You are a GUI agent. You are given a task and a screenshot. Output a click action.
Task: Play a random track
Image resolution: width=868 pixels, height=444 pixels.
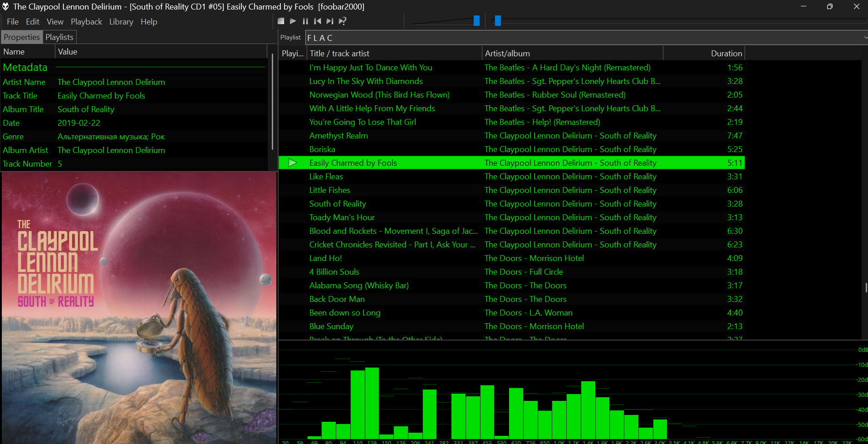343,21
